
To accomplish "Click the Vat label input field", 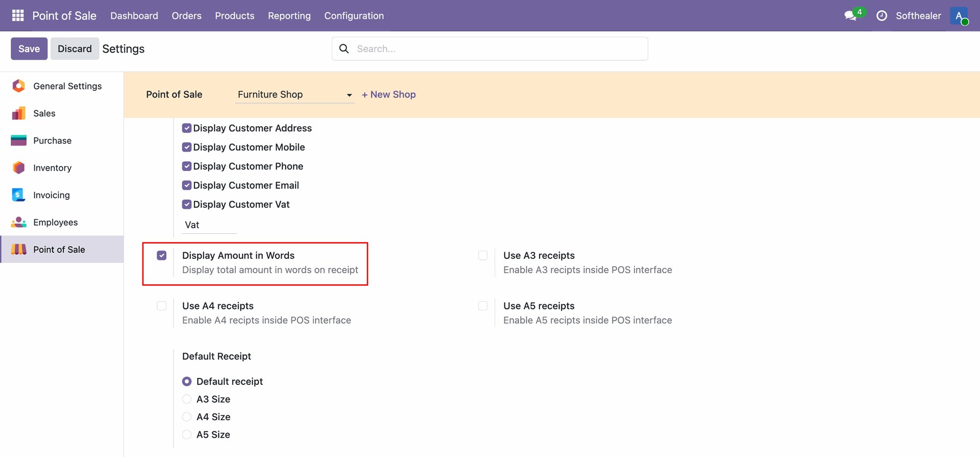I will (210, 225).
